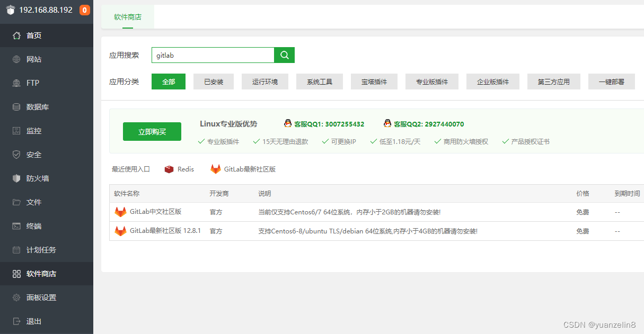Click the GitLab最新社区版 12.8.1 row icon
644x334 pixels.
pyautogui.click(x=121, y=231)
